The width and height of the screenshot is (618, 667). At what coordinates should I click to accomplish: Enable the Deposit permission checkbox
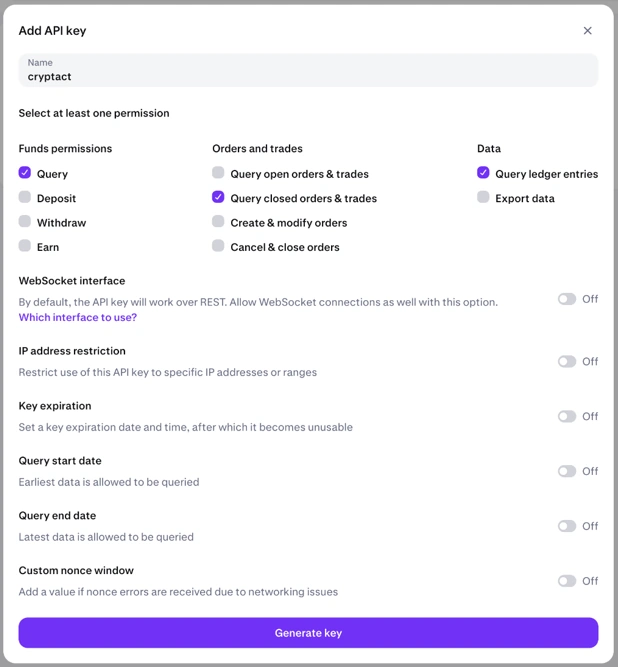click(x=25, y=197)
